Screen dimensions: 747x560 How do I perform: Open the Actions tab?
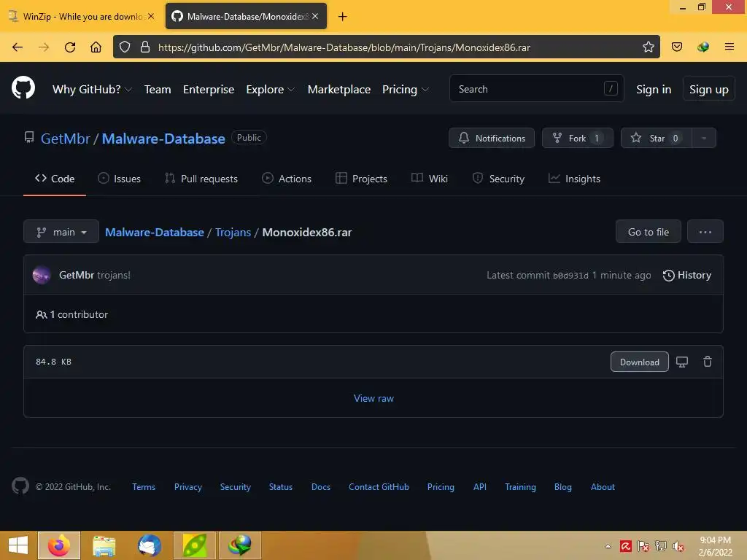(287, 179)
